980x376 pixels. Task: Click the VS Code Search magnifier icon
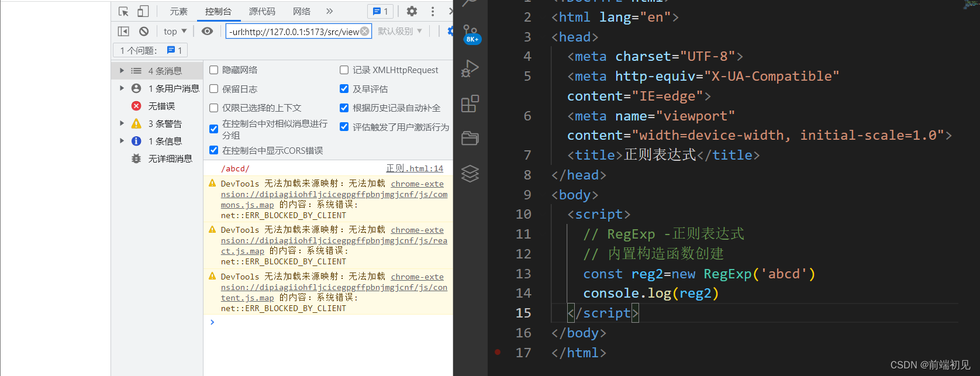coord(470,4)
